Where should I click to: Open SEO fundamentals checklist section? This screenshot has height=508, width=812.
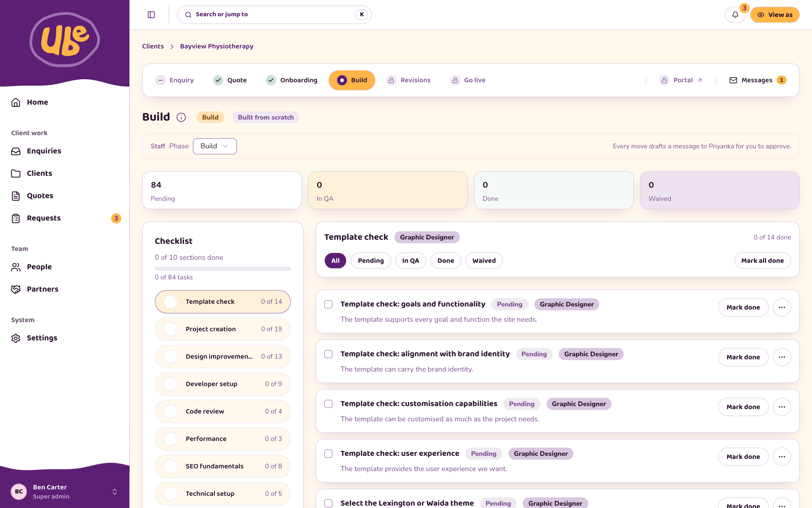[223, 466]
